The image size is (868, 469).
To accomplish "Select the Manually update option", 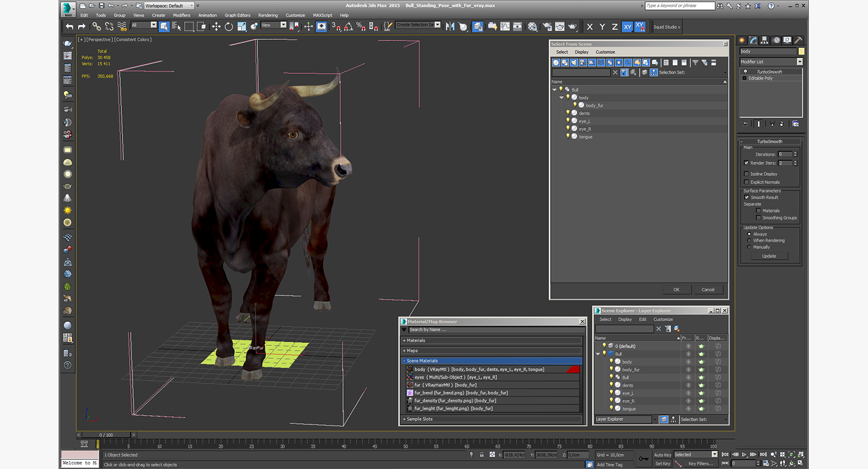I will coord(749,247).
